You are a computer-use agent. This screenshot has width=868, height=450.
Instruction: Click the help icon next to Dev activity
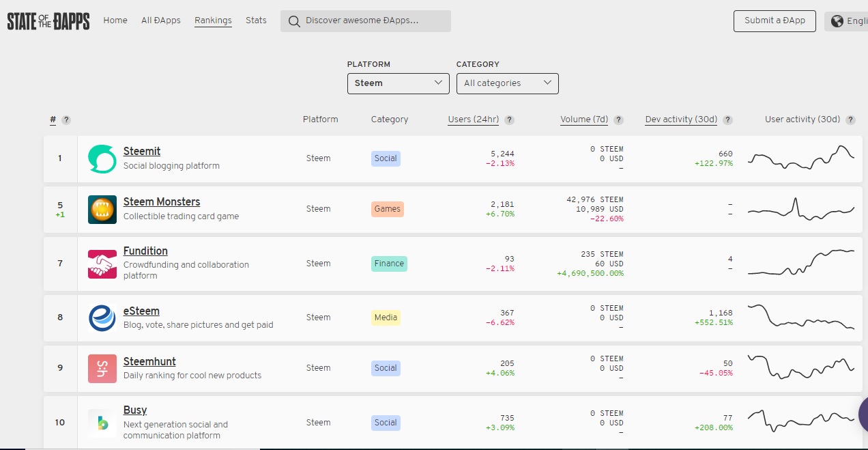point(727,119)
